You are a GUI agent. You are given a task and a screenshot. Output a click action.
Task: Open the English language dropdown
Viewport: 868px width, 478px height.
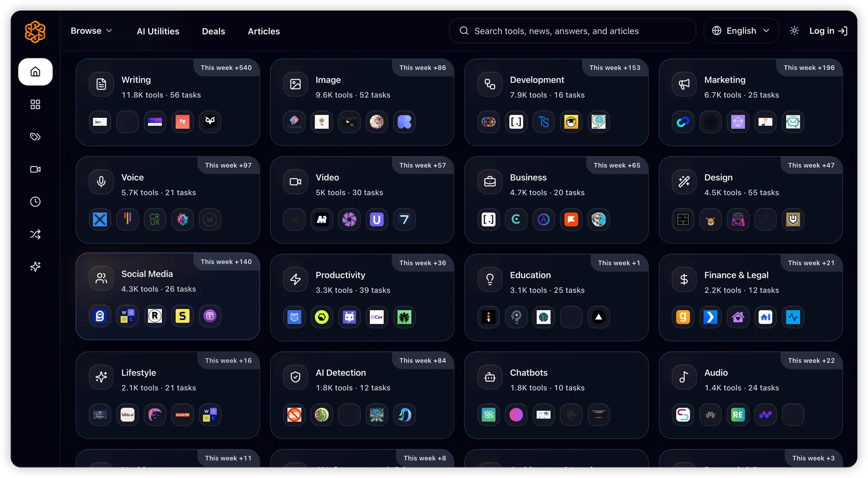pyautogui.click(x=741, y=31)
